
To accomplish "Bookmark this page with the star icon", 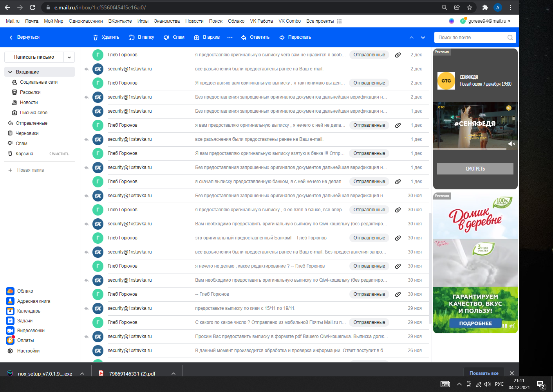I will [x=470, y=7].
